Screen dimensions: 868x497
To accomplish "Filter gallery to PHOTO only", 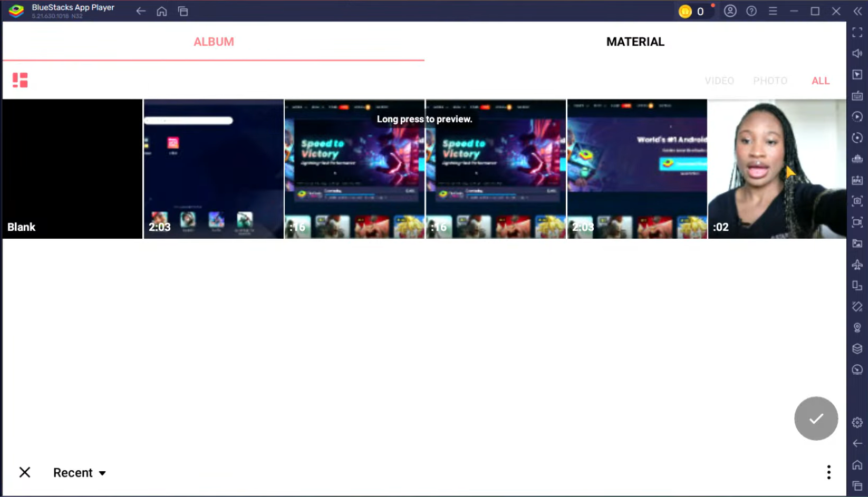I will pyautogui.click(x=770, y=81).
